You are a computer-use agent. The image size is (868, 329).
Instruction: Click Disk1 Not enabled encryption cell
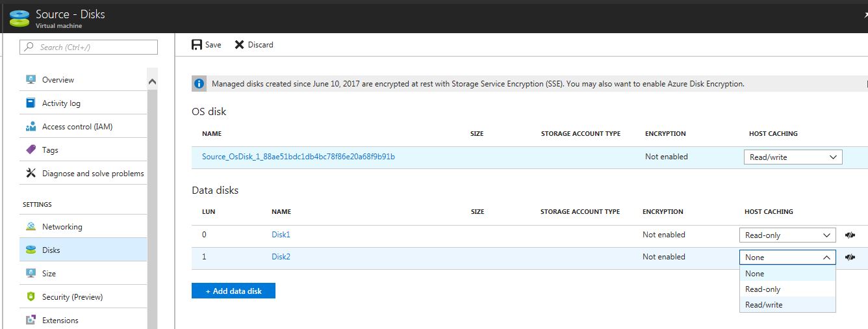(x=664, y=235)
